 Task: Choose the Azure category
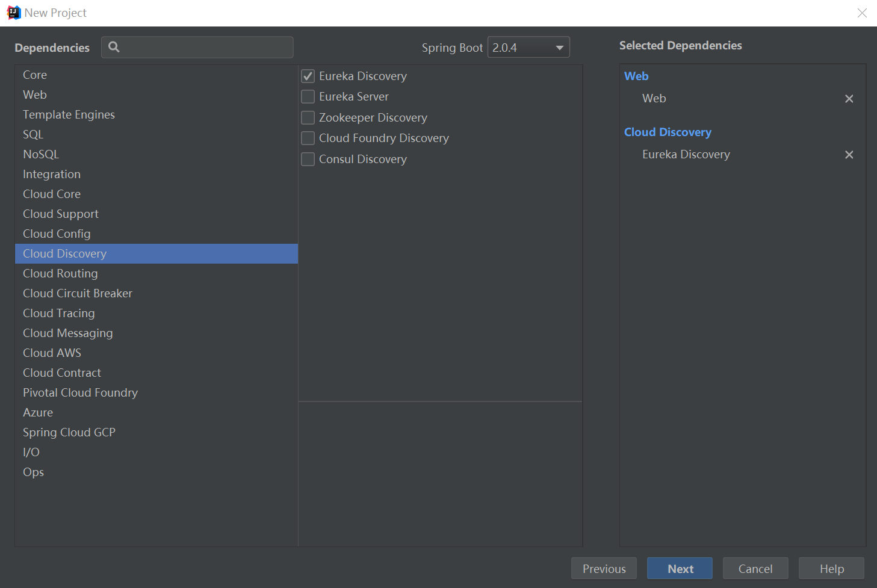(156, 412)
